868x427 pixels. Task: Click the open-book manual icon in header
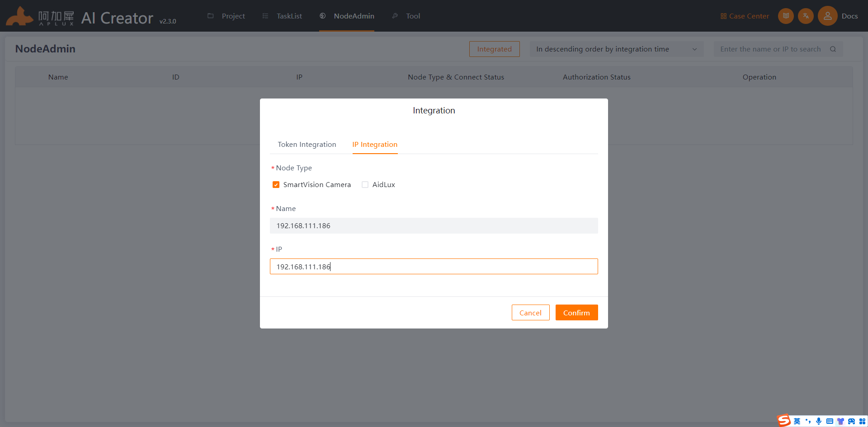(x=786, y=16)
